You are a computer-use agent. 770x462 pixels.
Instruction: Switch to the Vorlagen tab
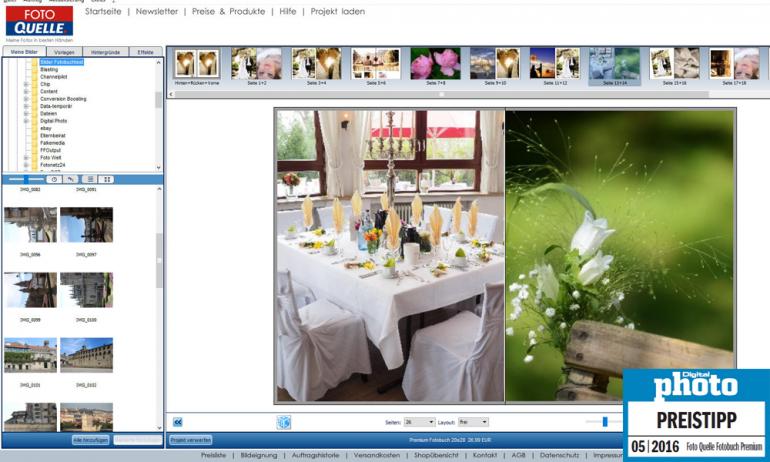coord(64,52)
